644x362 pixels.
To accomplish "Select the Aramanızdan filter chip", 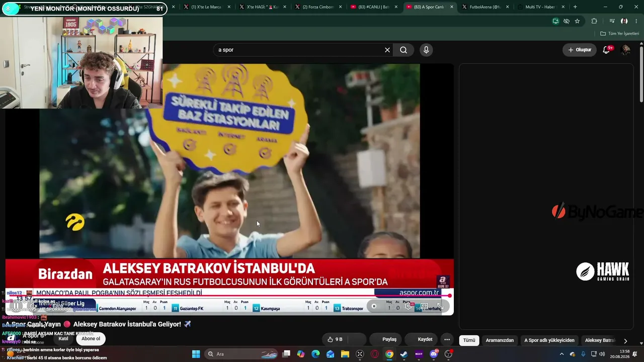I will pos(500,340).
